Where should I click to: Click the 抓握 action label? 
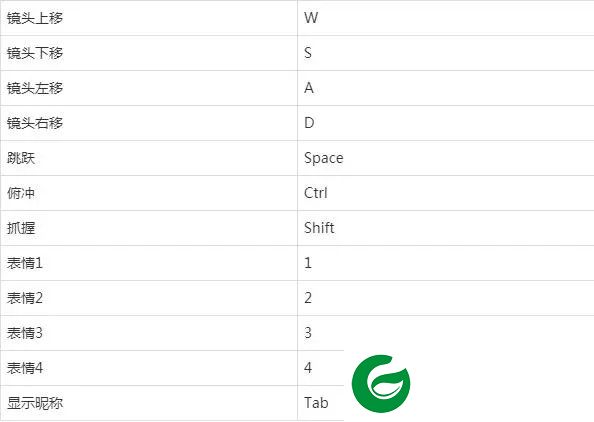click(21, 228)
